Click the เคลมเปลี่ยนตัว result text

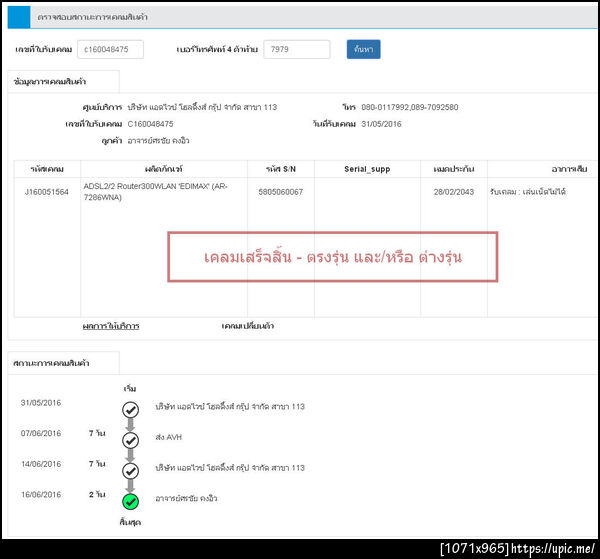[248, 326]
